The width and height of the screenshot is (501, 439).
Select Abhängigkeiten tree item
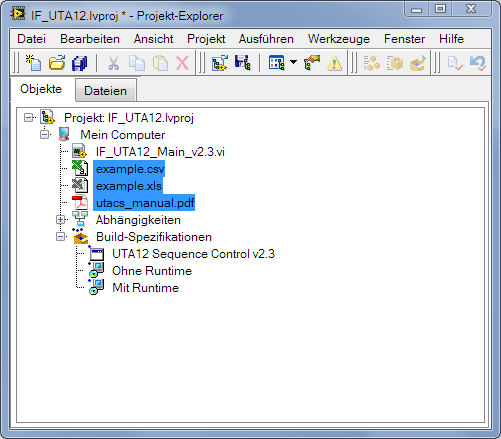click(138, 220)
